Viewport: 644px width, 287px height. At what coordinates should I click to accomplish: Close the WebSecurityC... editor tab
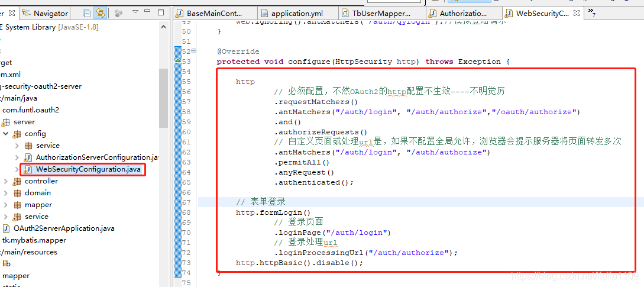pyautogui.click(x=576, y=13)
